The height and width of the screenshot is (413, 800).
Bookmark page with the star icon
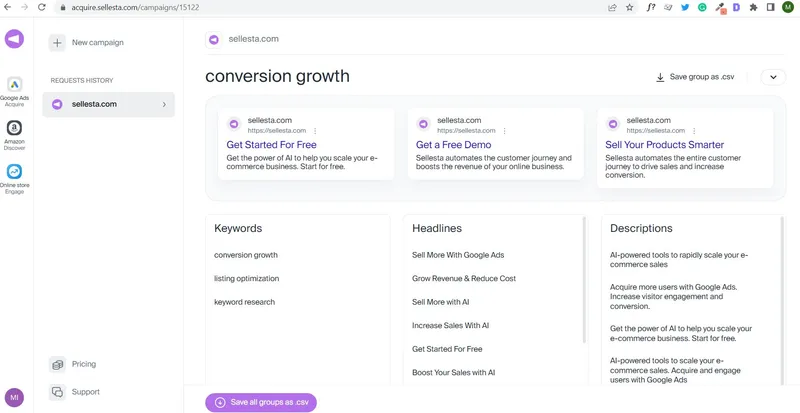tap(630, 7)
